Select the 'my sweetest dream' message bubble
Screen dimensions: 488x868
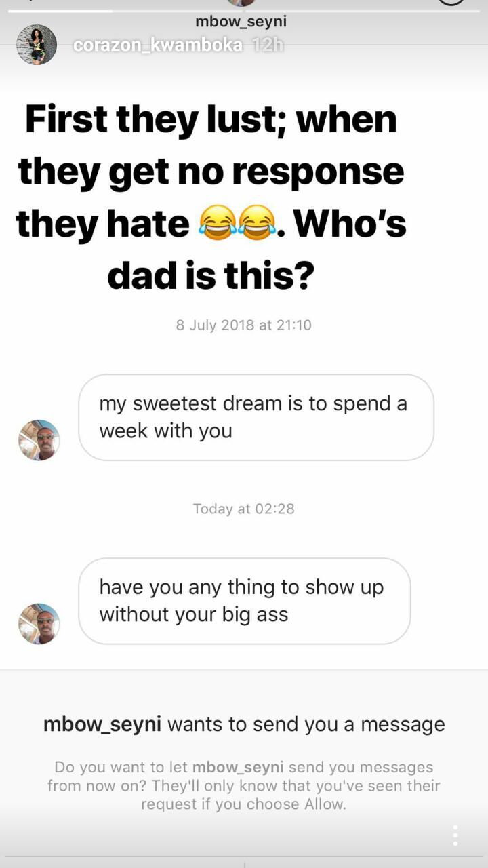pyautogui.click(x=256, y=417)
